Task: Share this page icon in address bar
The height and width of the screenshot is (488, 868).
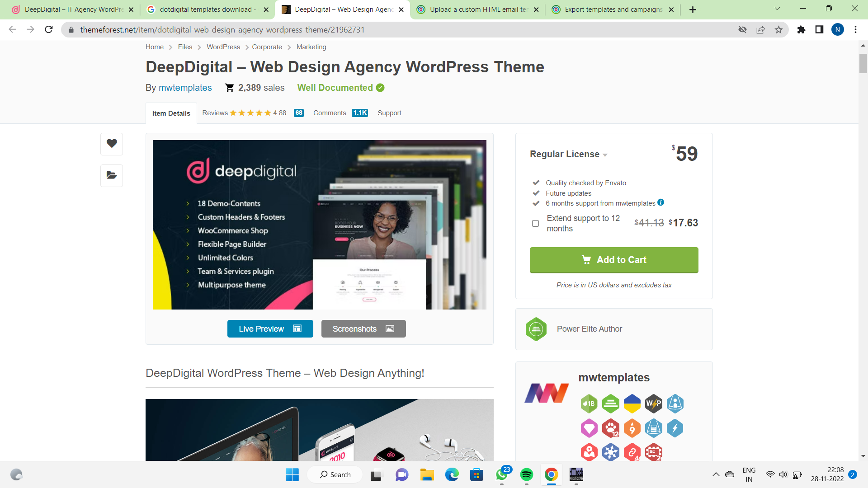Action: point(760,29)
